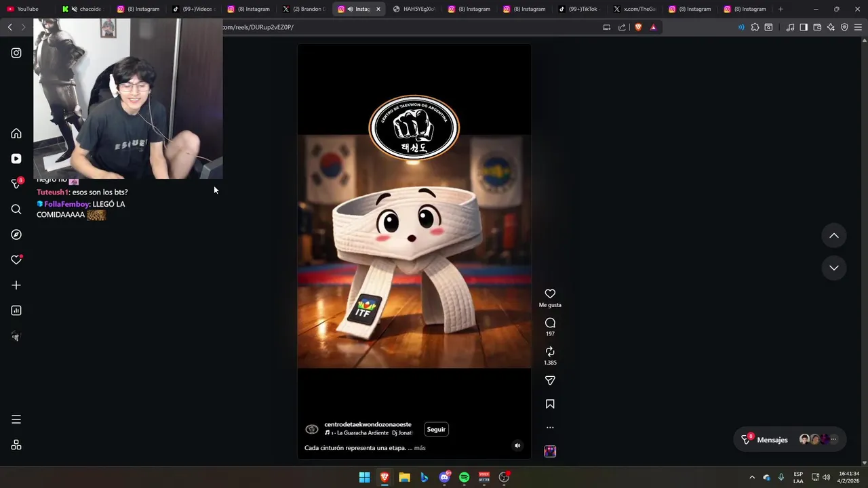Open Brave playlist music note icon
868x488 pixels.
point(790,27)
